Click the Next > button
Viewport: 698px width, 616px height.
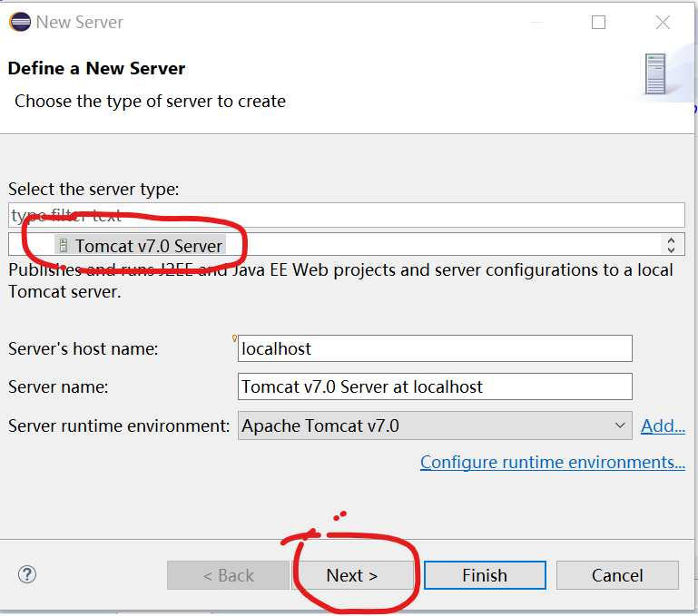coord(352,575)
